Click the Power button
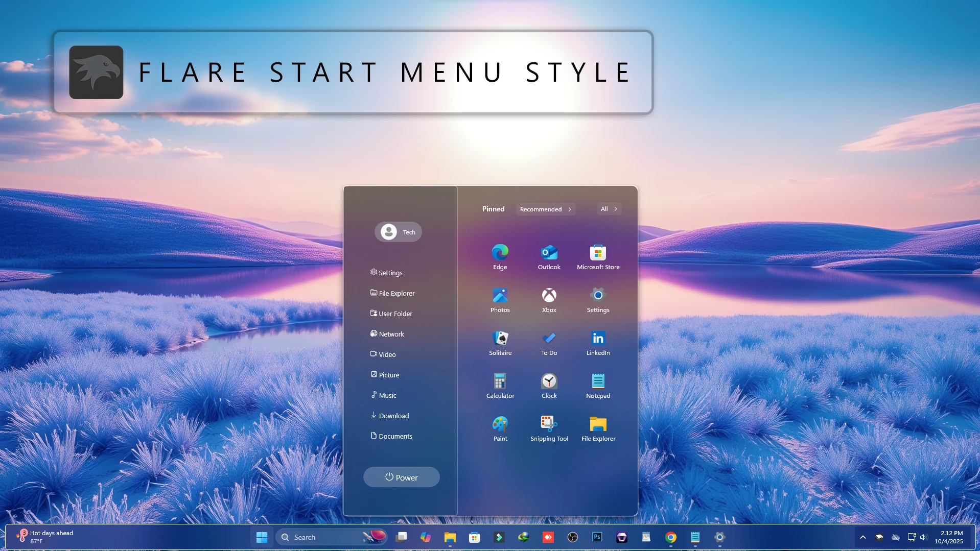The width and height of the screenshot is (980, 551). tap(401, 477)
